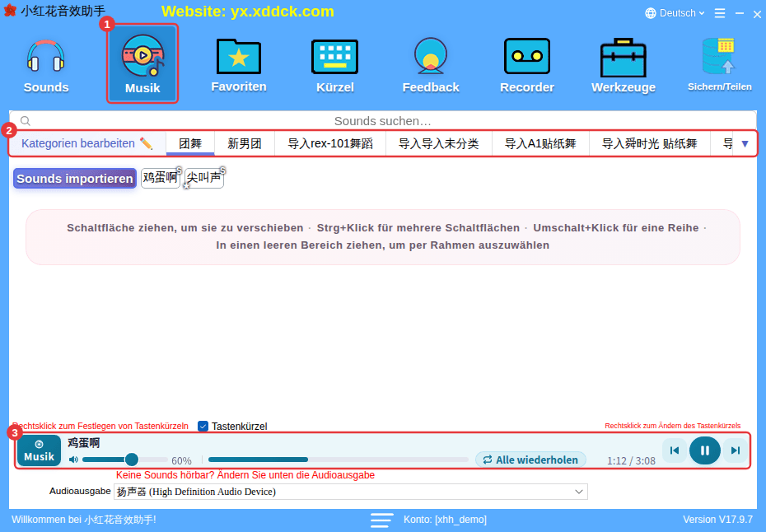Screen dimensions: 766x532
Task: Open the Recorder cassette tool
Action: (x=526, y=66)
